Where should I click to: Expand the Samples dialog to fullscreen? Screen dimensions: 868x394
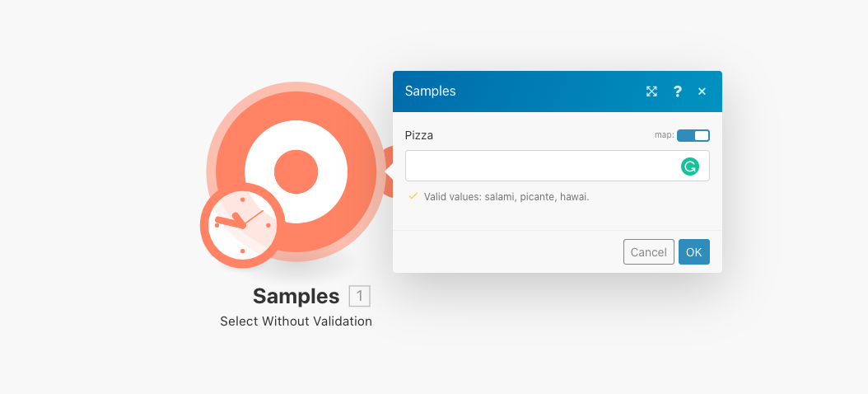(651, 91)
